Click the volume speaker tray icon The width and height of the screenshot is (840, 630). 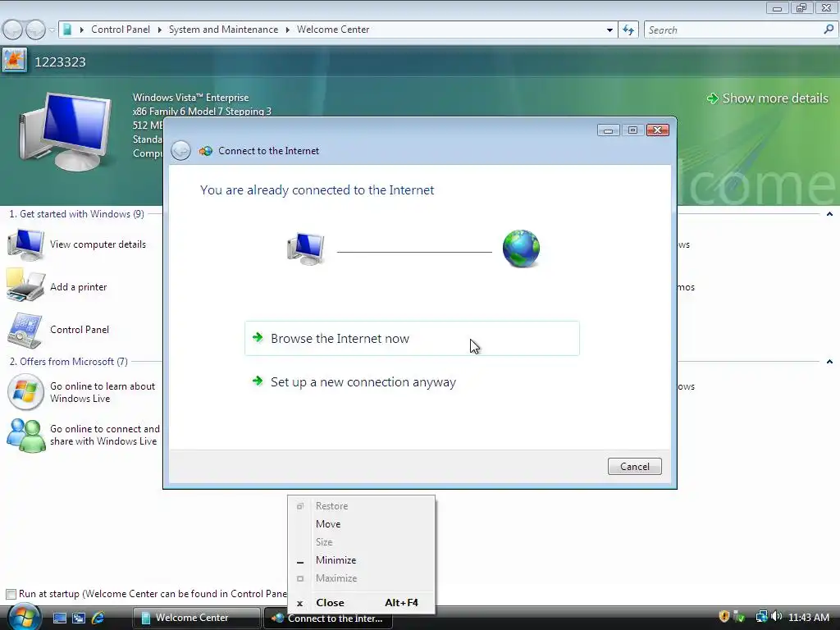(777, 617)
